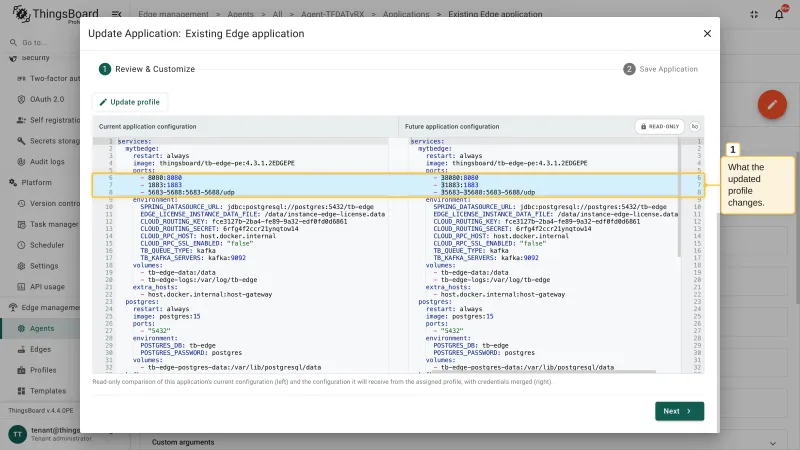Click the Current application configuration header
The width and height of the screenshot is (800, 450).
pyautogui.click(x=147, y=127)
